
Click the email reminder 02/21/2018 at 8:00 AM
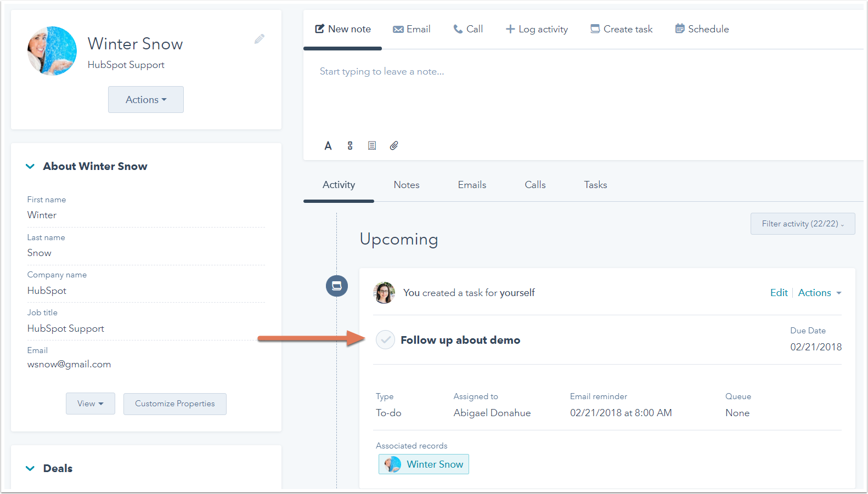621,413
